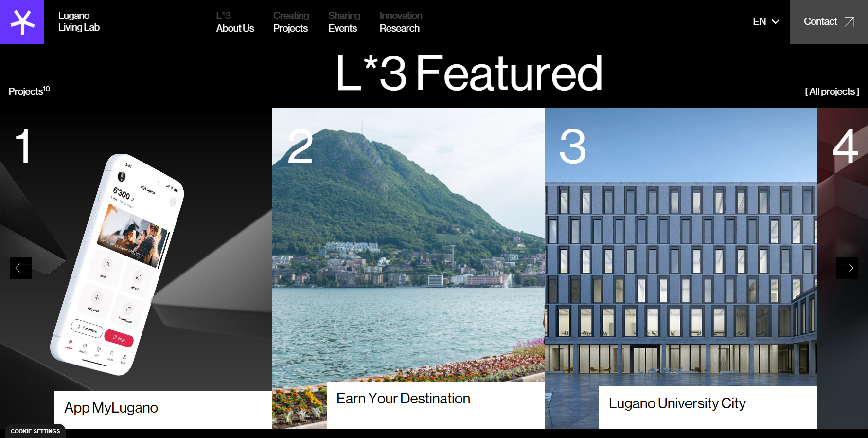Image resolution: width=868 pixels, height=438 pixels.
Task: Follow the All projects link
Action: tap(832, 91)
